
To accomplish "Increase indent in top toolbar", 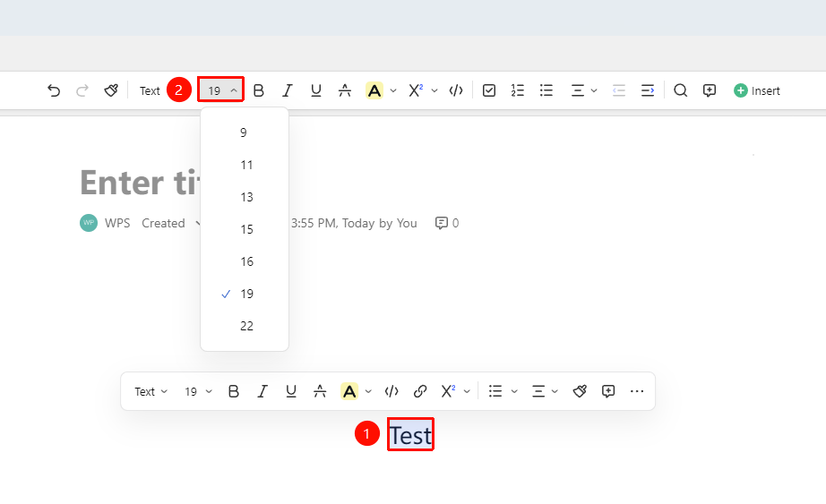I will point(648,90).
